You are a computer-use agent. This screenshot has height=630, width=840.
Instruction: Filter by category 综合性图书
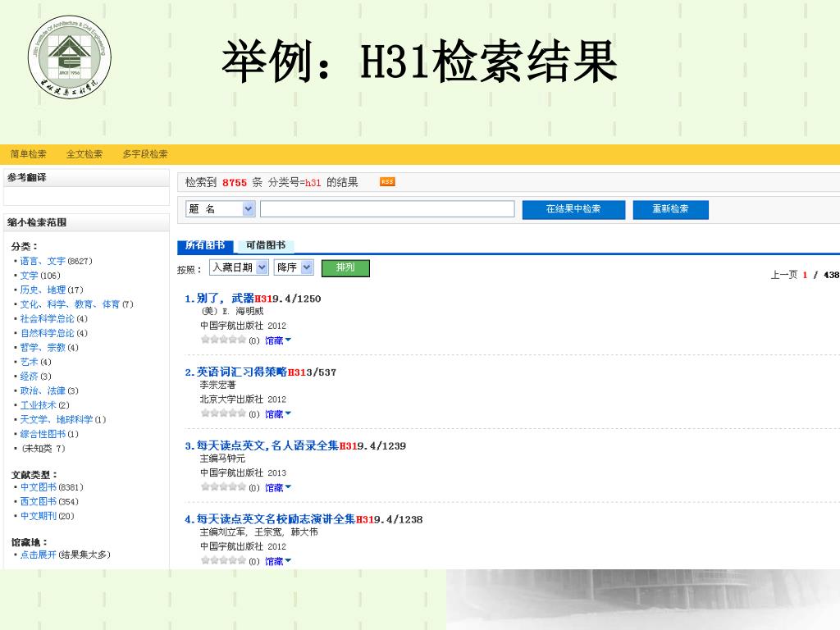[43, 434]
